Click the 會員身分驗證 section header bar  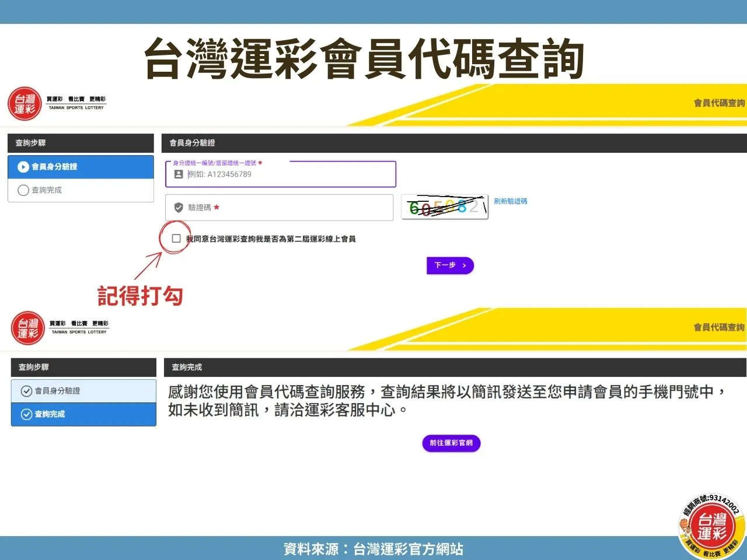point(454,143)
